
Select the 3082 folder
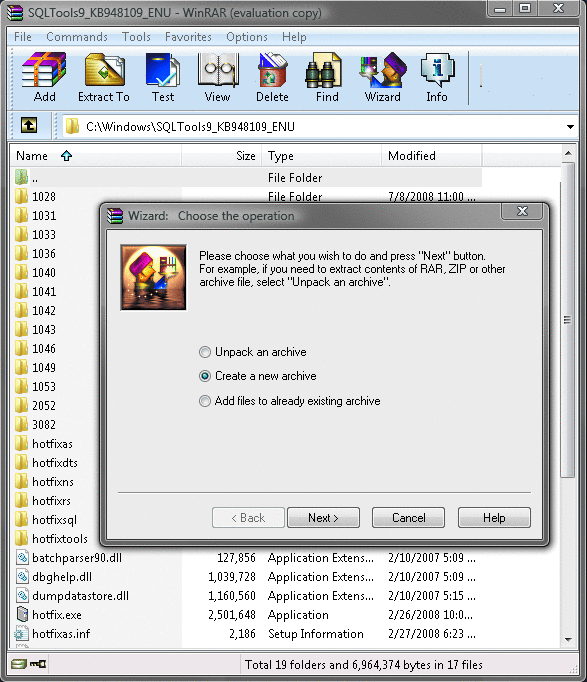click(36, 425)
